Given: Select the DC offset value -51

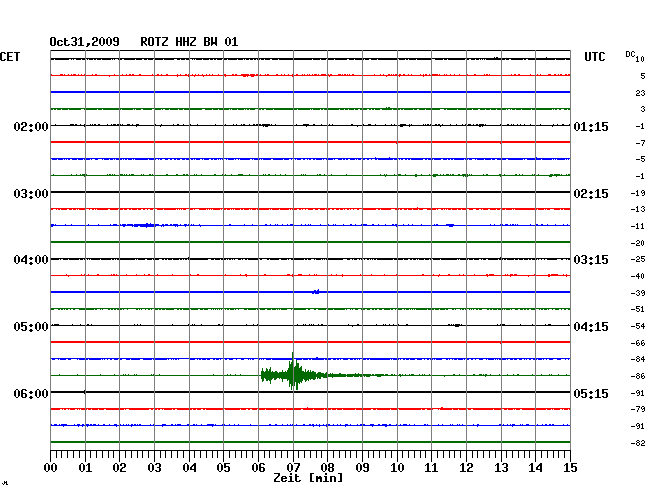Looking at the screenshot, I should [638, 309].
